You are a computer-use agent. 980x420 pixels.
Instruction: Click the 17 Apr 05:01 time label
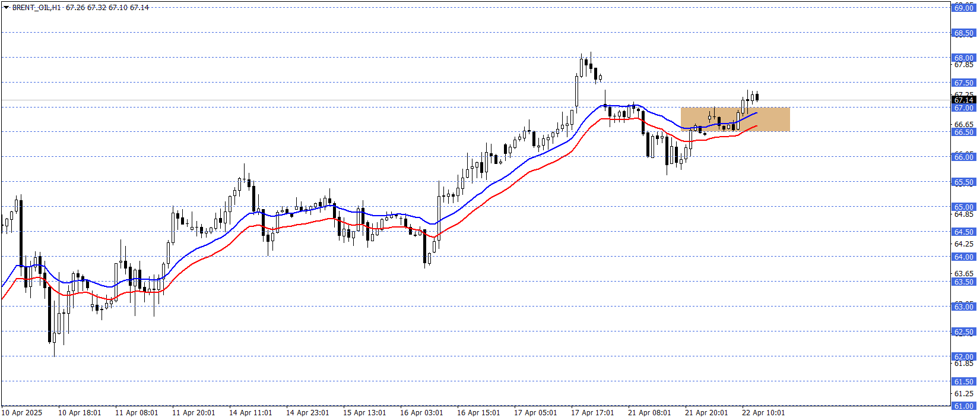[x=535, y=412]
